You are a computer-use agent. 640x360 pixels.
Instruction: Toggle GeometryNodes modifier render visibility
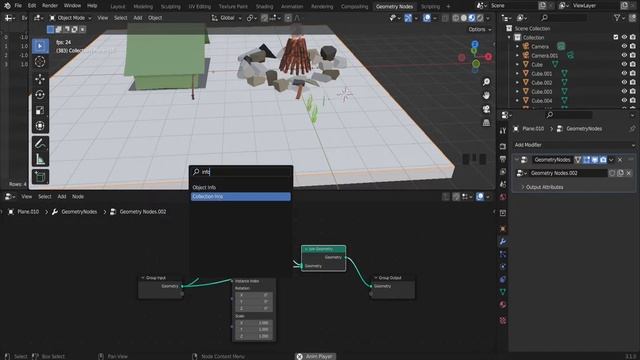pos(603,160)
